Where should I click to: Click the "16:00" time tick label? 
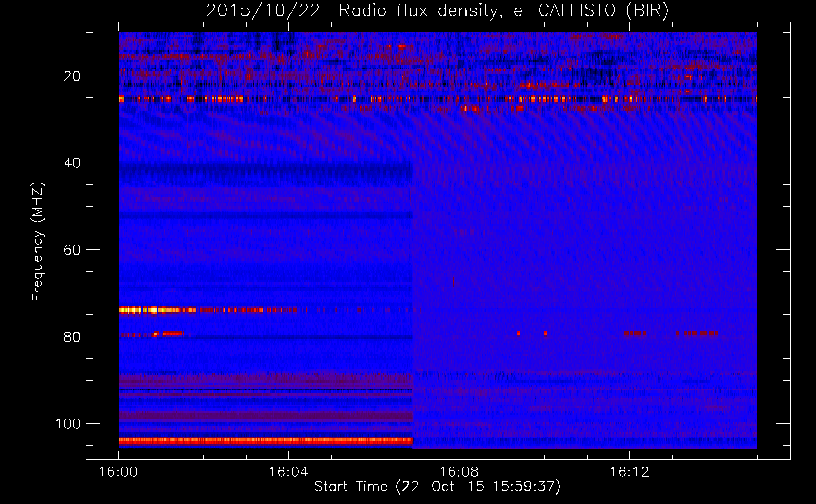118,472
